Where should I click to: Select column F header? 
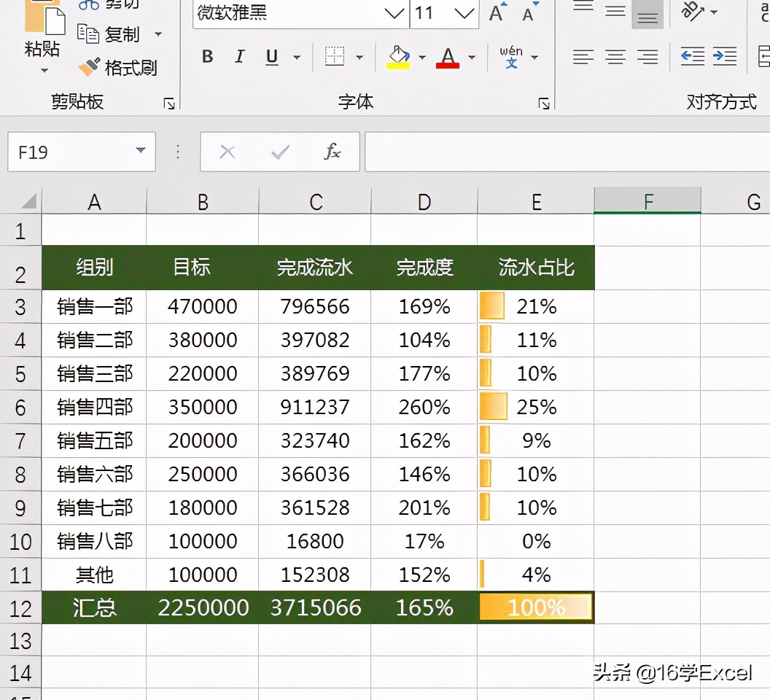point(647,202)
